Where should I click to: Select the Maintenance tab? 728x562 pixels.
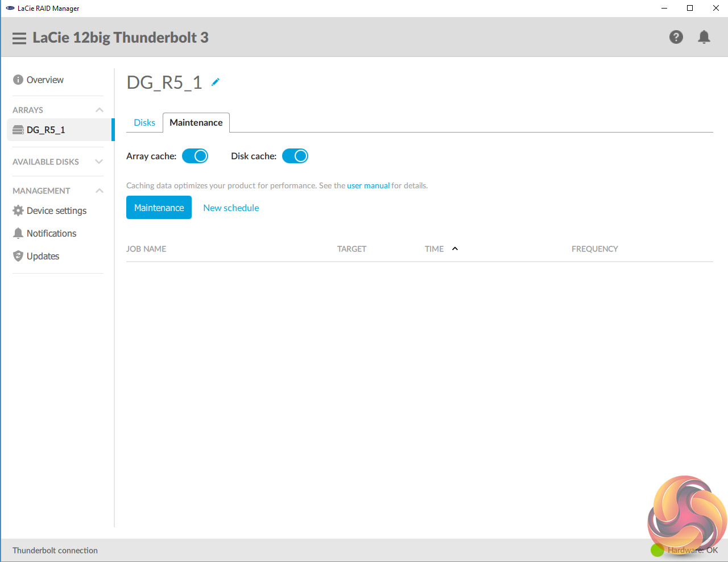pyautogui.click(x=196, y=122)
